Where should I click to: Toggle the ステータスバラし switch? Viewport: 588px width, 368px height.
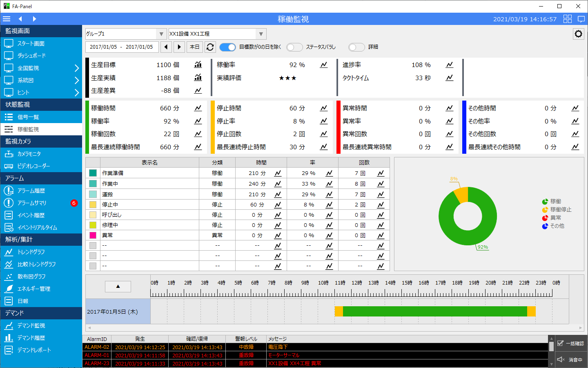(x=294, y=47)
